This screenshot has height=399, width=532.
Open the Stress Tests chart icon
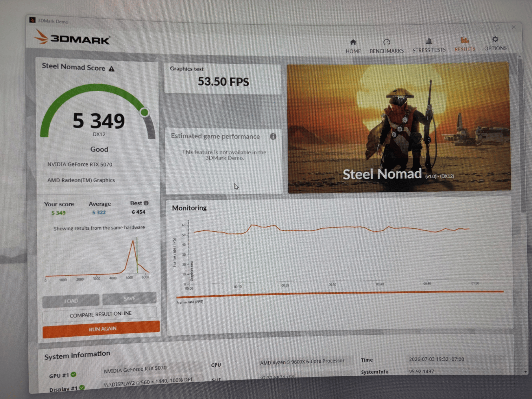tap(429, 41)
